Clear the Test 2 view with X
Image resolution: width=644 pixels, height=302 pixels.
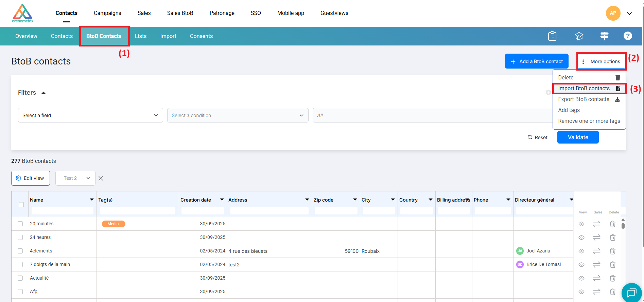pos(101,178)
